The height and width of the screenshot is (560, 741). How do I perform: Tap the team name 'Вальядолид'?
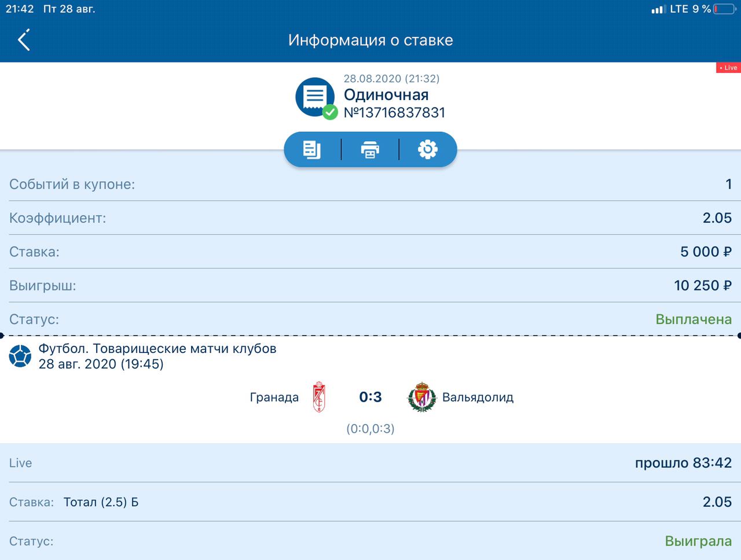(478, 397)
